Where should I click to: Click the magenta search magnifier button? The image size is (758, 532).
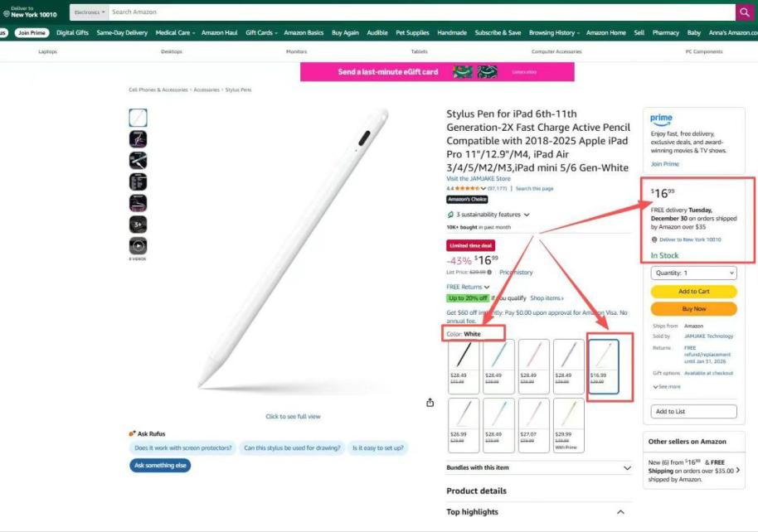744,12
